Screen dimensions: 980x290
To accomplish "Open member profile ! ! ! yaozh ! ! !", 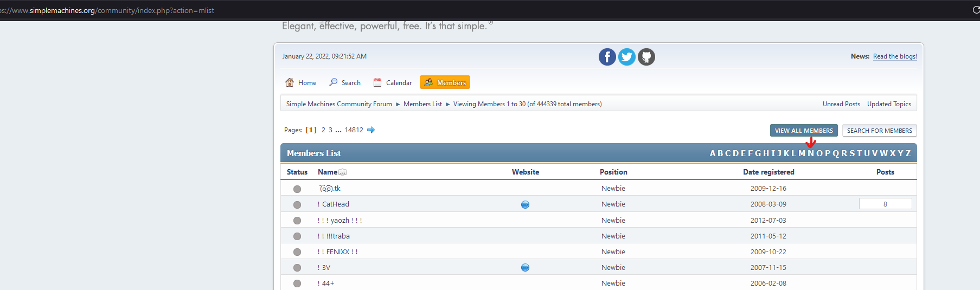I will coord(340,221).
